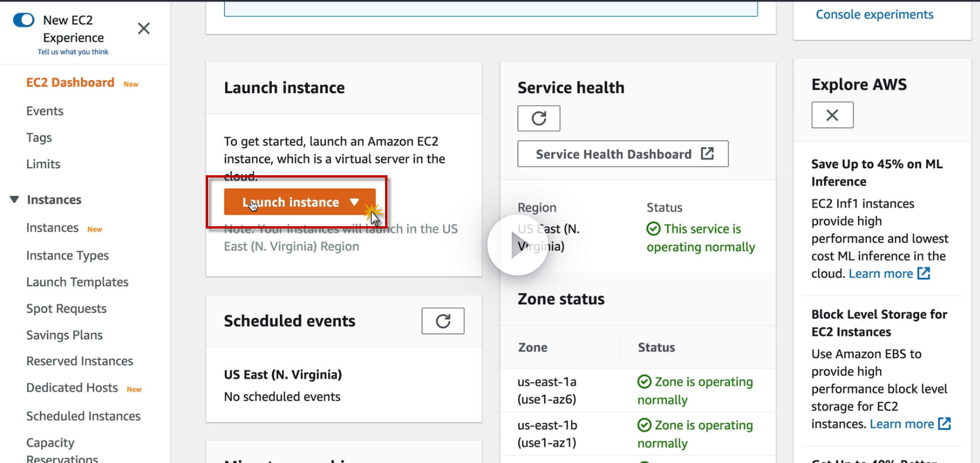Toggle the New EC2 Experience switch
The height and width of the screenshot is (463, 980).
click(x=24, y=20)
